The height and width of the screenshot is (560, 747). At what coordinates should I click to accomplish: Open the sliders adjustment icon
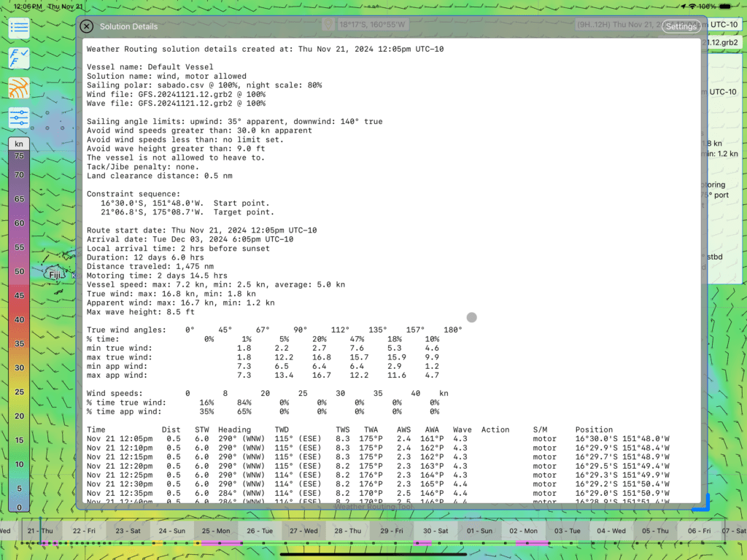(x=19, y=117)
